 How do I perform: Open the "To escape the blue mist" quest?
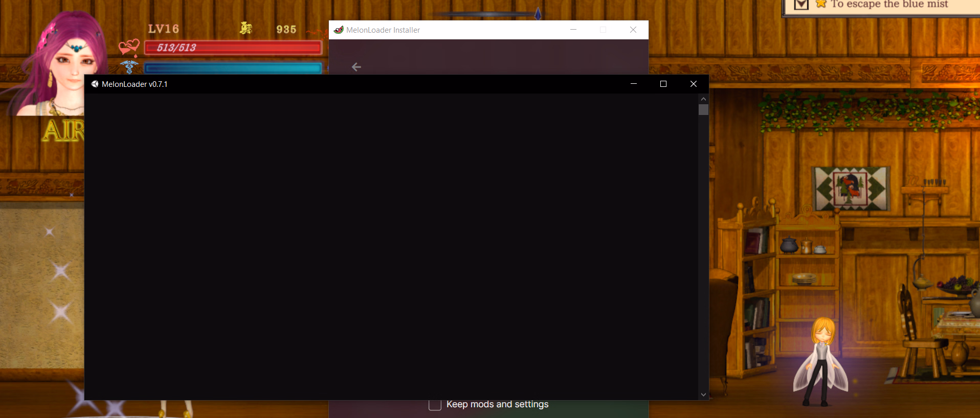click(889, 5)
